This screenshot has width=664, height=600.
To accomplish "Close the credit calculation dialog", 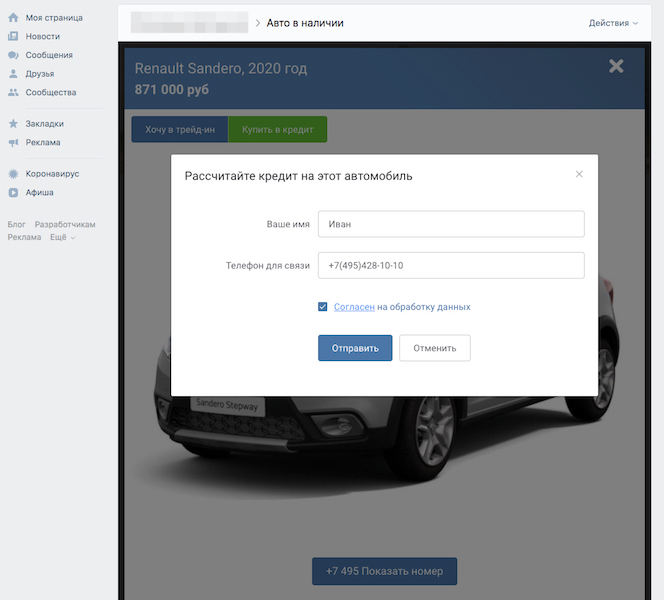I will point(579,174).
